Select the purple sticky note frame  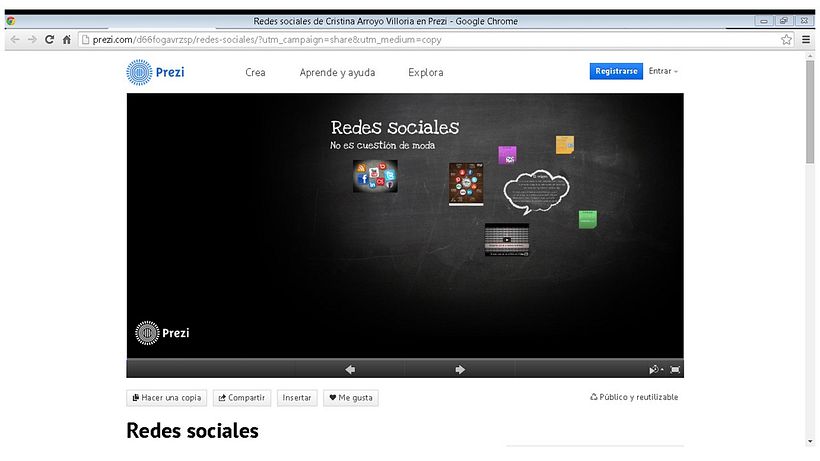click(x=507, y=155)
